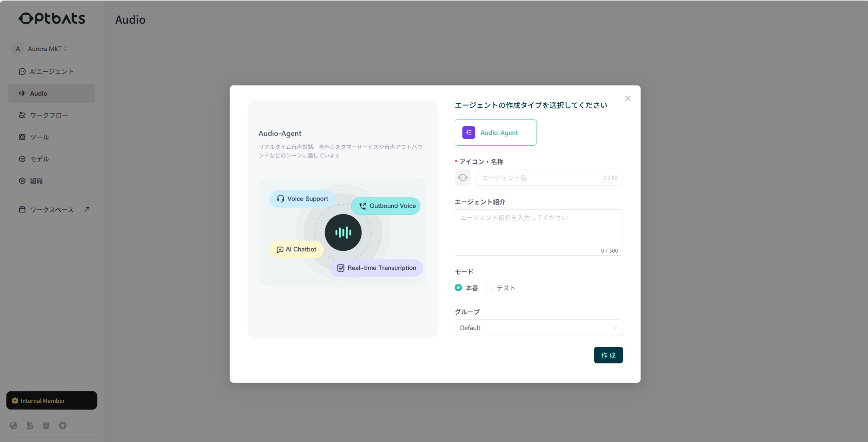The image size is (868, 442).
Task: Click the AI Chatbot chip
Action: click(296, 250)
